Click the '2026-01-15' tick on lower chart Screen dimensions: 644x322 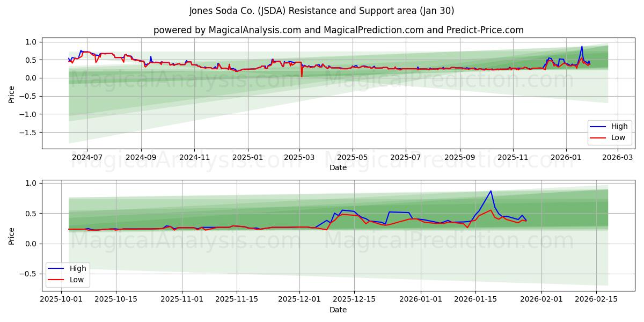click(x=475, y=300)
